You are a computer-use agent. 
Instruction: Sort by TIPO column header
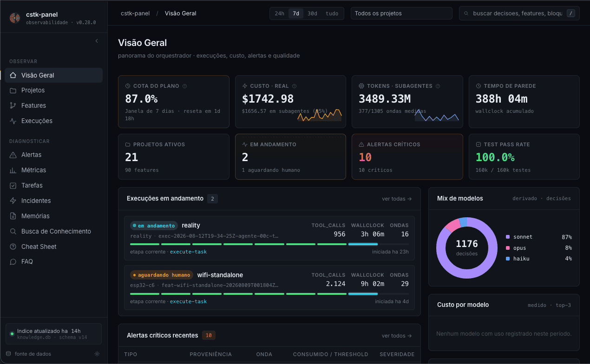[x=131, y=354]
